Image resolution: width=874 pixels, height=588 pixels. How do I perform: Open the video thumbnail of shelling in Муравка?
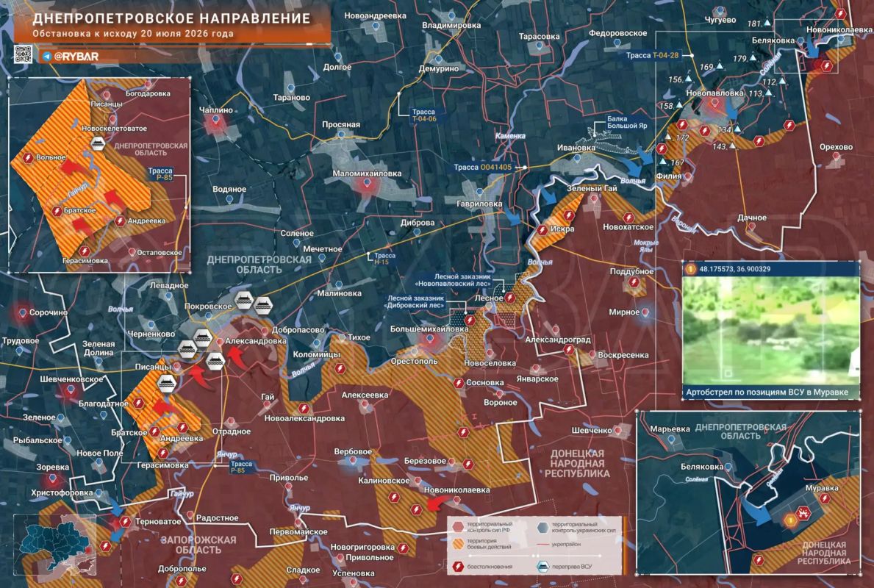(x=771, y=331)
